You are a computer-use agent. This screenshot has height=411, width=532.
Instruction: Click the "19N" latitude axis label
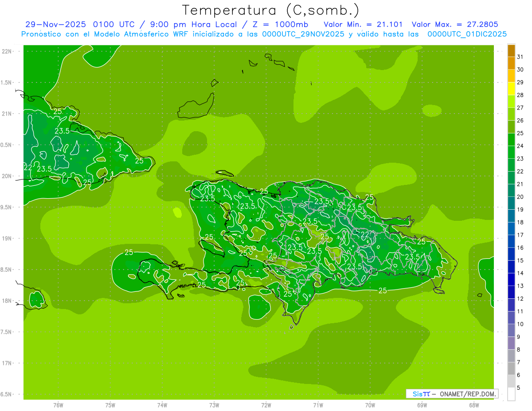click(7, 239)
